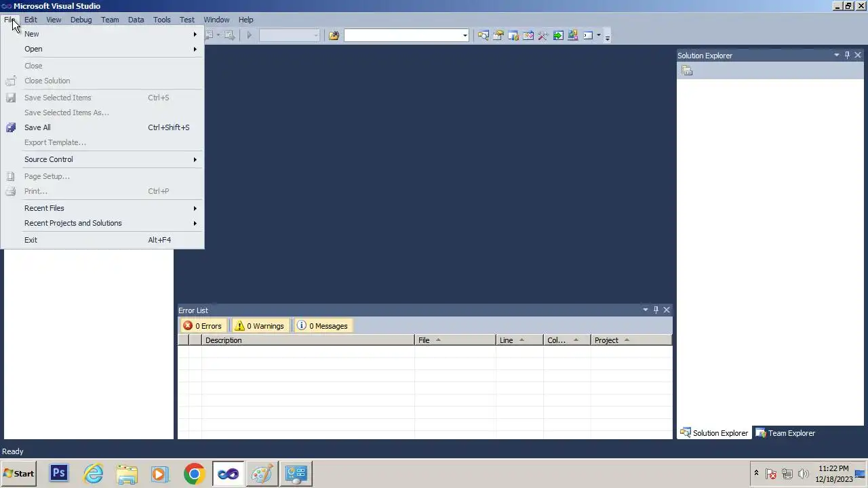Viewport: 868px width, 488px height.
Task: Open the Data menu
Action: [x=136, y=20]
